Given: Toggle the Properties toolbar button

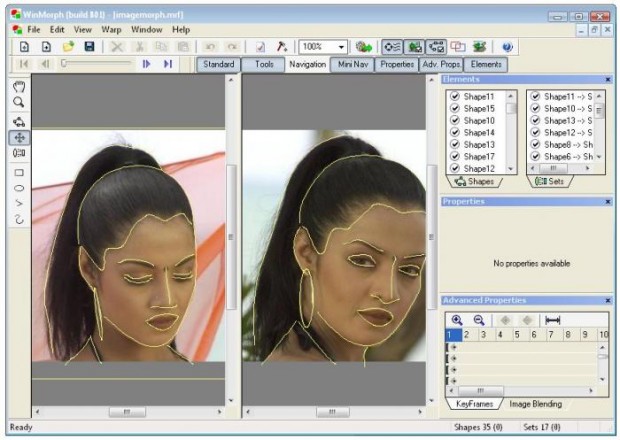Looking at the screenshot, I should coord(397,64).
